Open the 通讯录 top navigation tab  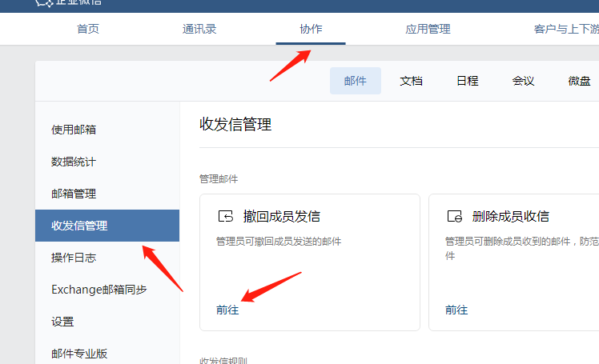pyautogui.click(x=199, y=29)
